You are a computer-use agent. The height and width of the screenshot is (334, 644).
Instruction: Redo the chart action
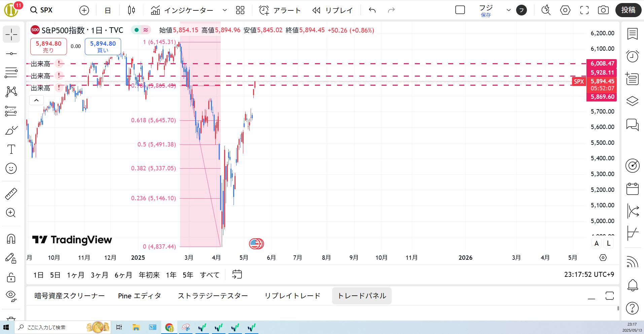click(391, 10)
